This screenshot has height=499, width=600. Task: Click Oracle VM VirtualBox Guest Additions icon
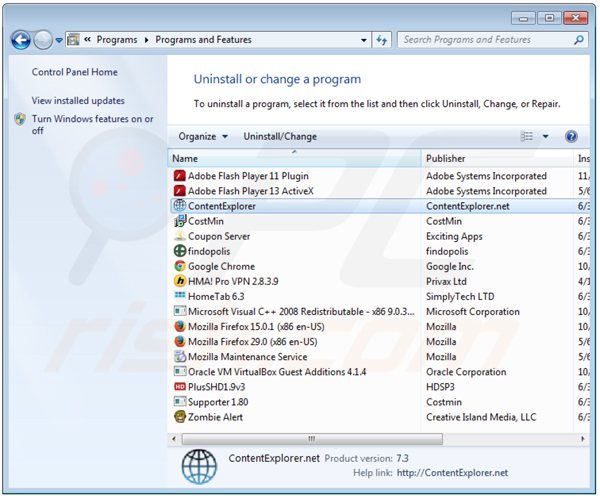tap(179, 372)
